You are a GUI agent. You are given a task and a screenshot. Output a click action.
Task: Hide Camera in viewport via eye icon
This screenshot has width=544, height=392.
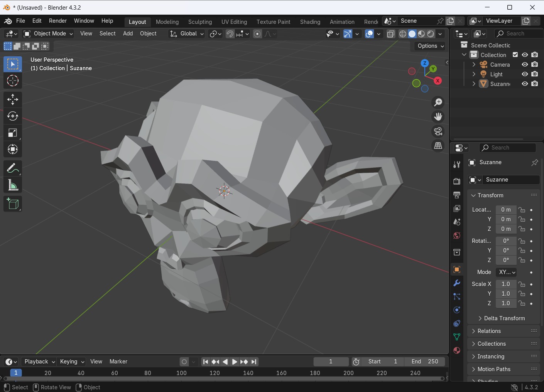pyautogui.click(x=525, y=64)
